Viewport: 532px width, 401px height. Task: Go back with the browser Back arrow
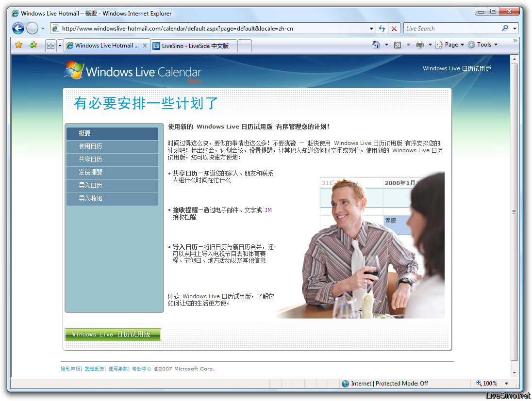point(18,28)
